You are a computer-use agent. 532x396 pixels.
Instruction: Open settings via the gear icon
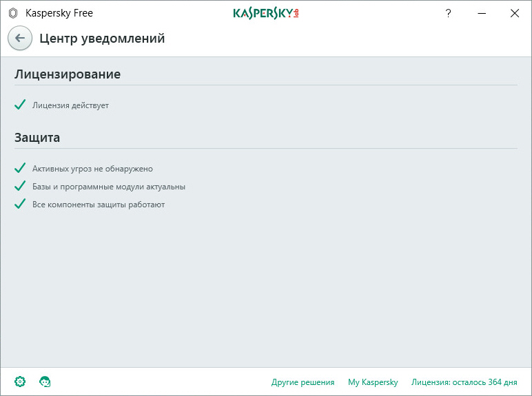tap(20, 382)
